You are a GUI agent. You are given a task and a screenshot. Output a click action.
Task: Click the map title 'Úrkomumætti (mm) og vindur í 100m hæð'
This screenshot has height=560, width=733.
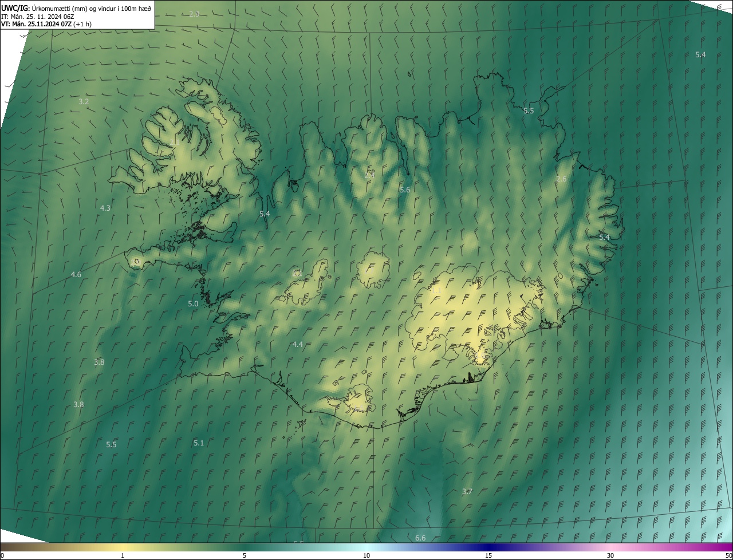coord(91,8)
